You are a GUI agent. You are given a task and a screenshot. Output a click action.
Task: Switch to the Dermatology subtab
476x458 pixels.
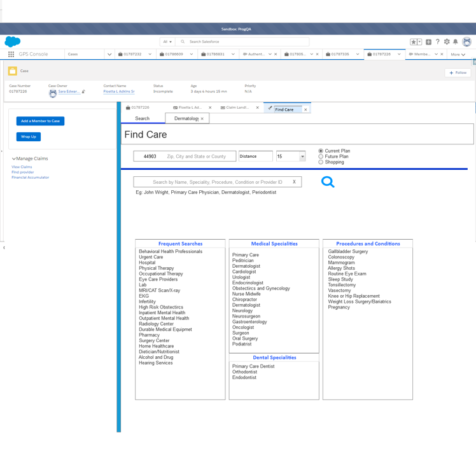(186, 119)
